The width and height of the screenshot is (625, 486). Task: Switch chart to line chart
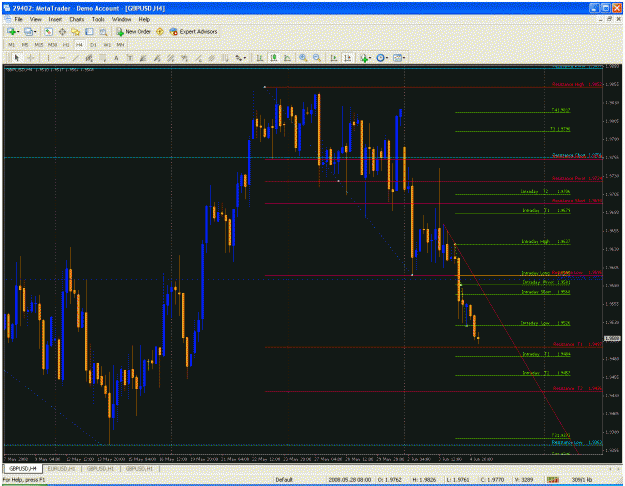287,58
